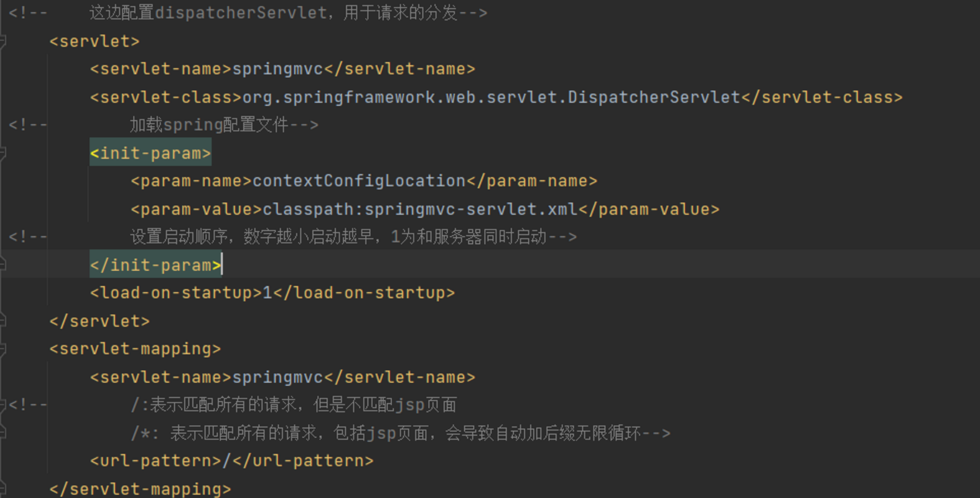Collapse the opening servlet tag fold marker
This screenshot has height=498, width=980.
pos(2,41)
